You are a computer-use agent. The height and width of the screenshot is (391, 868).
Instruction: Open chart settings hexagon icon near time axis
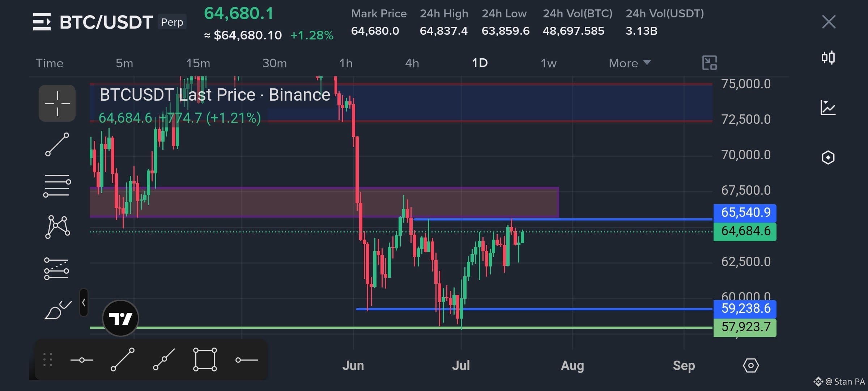pos(751,366)
